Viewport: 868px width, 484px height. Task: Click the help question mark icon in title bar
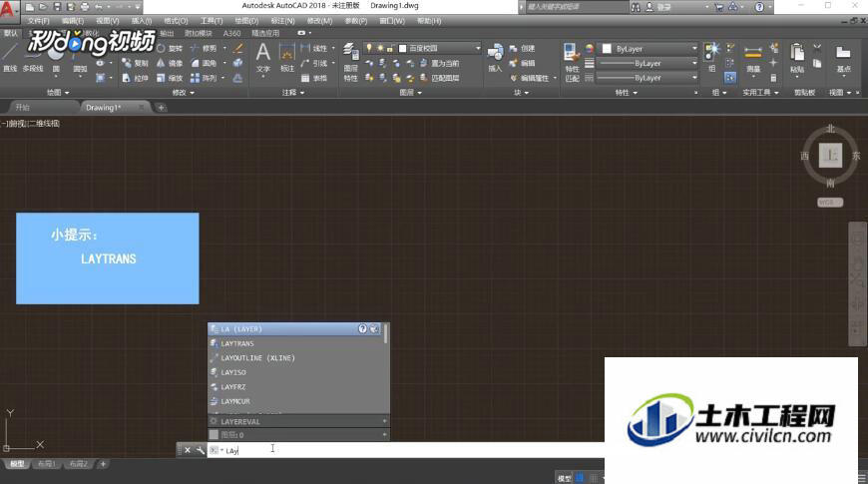759,7
